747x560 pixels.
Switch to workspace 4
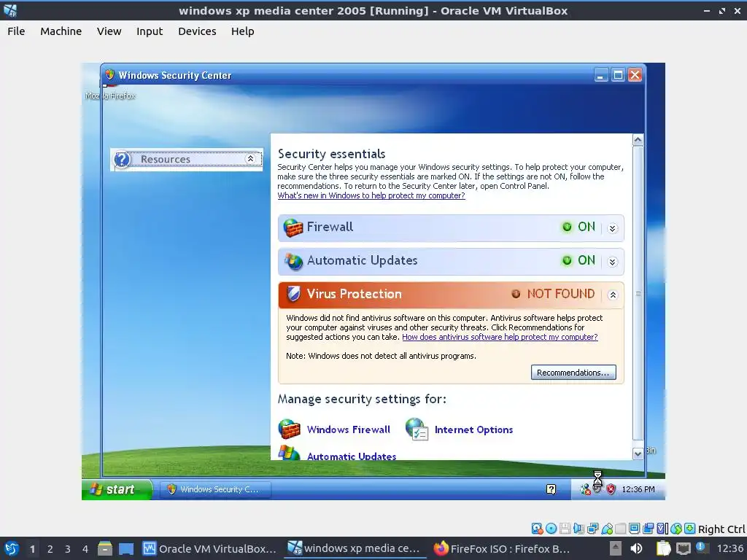(85, 549)
